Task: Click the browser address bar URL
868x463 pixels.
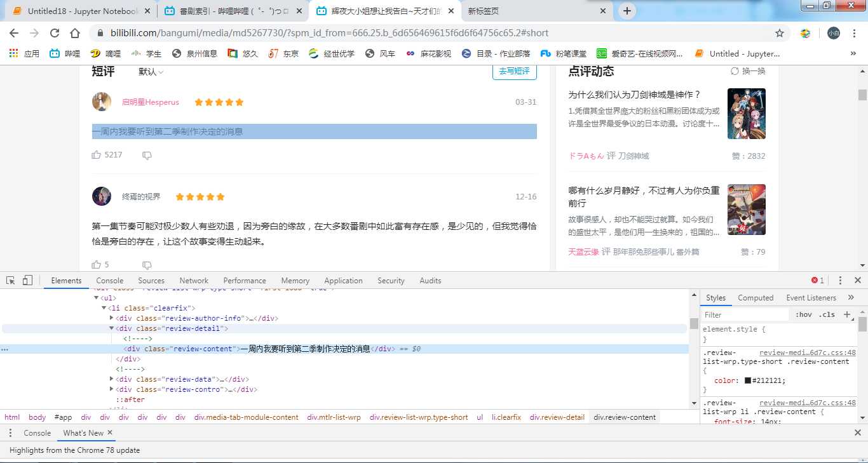Action: click(330, 33)
